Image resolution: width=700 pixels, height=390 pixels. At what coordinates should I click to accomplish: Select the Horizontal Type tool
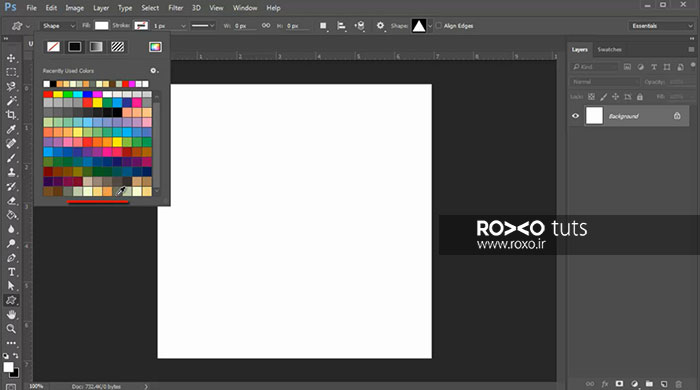11,272
